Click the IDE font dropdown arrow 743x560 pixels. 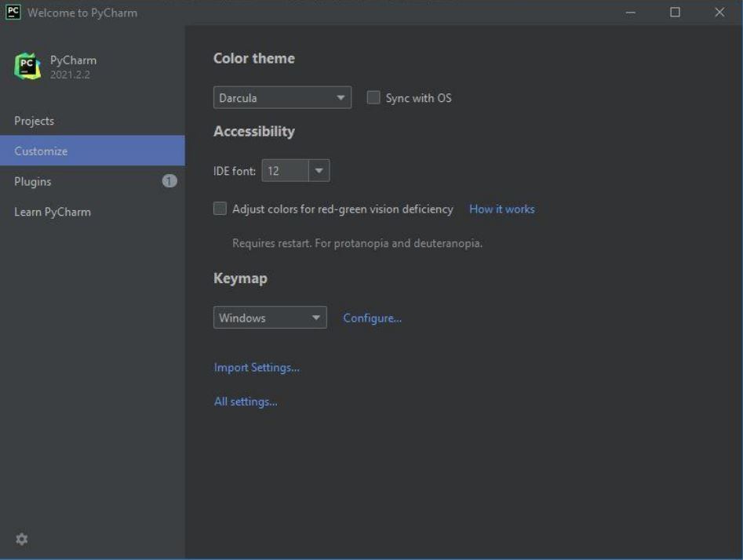319,170
